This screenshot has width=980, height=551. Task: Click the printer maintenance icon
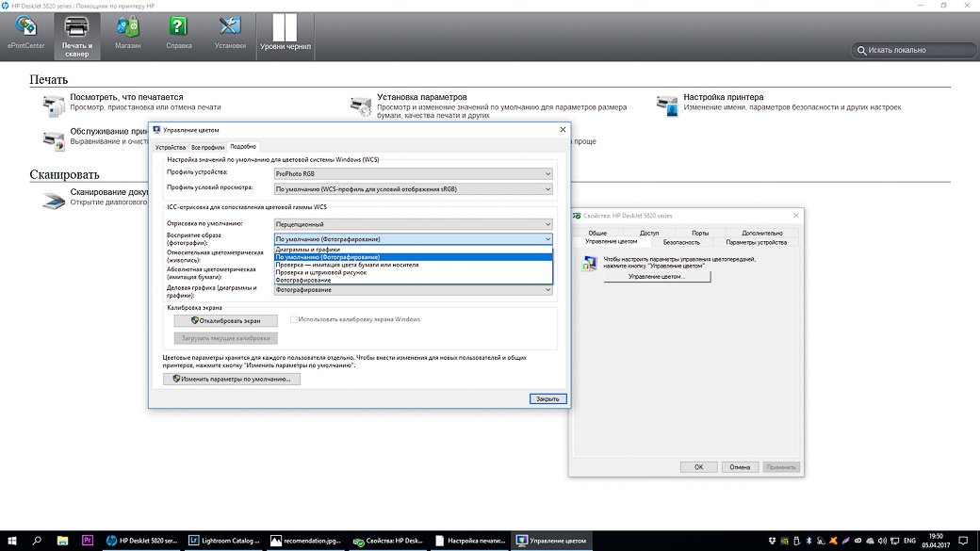[x=54, y=140]
